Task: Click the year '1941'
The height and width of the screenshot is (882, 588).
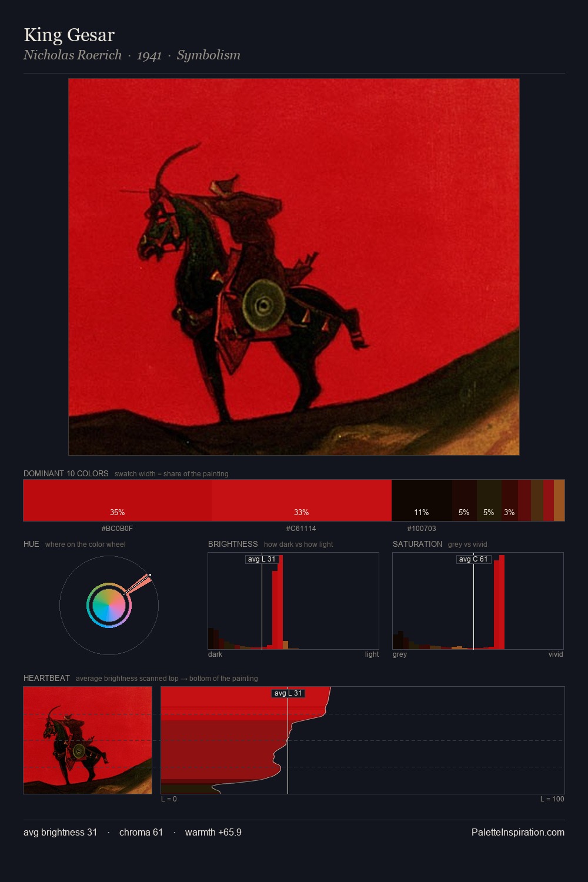Action: click(149, 55)
